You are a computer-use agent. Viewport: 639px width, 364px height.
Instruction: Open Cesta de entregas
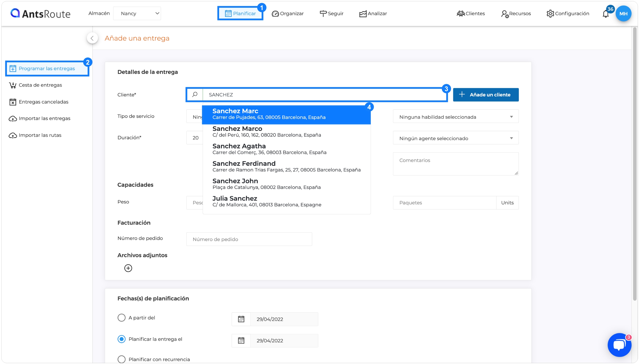[36, 85]
